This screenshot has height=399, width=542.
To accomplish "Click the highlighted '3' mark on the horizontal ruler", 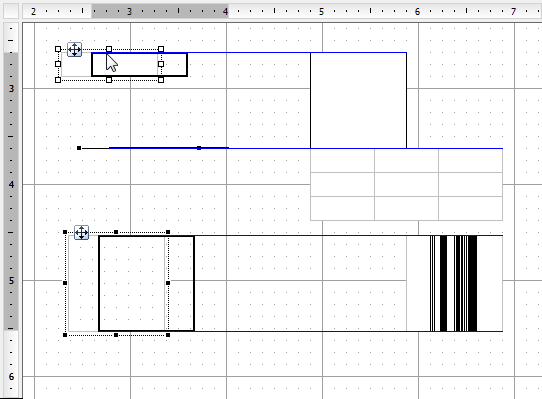I will point(129,12).
